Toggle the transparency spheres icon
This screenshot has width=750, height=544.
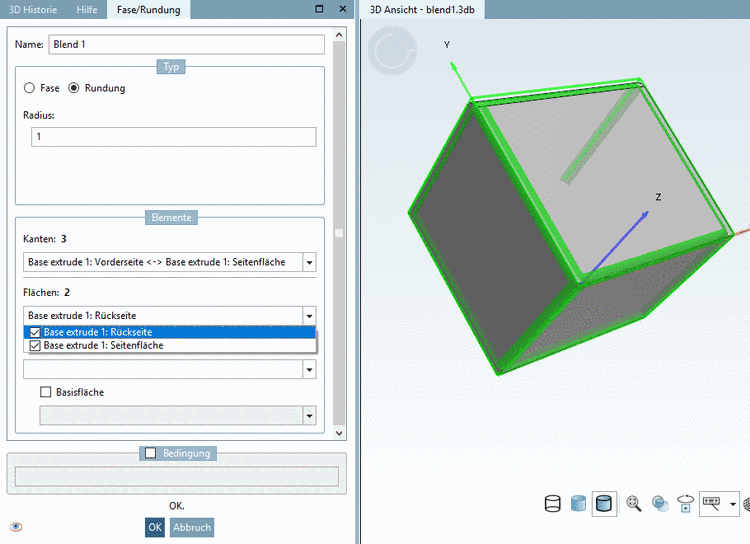[x=660, y=503]
